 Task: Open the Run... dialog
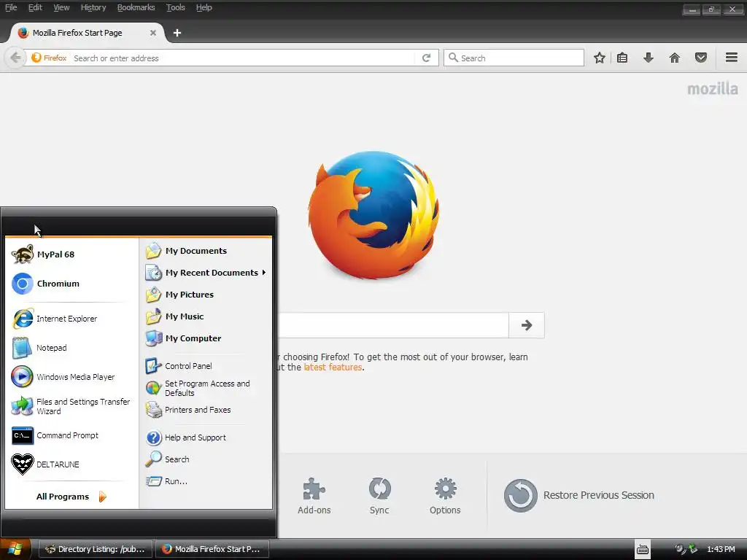(205, 481)
